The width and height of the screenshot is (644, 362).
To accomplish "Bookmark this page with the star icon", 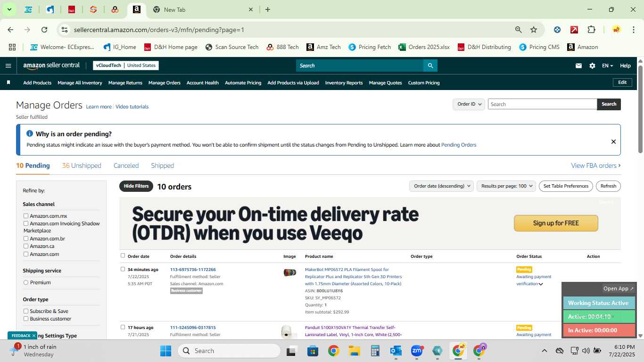I will (x=534, y=30).
